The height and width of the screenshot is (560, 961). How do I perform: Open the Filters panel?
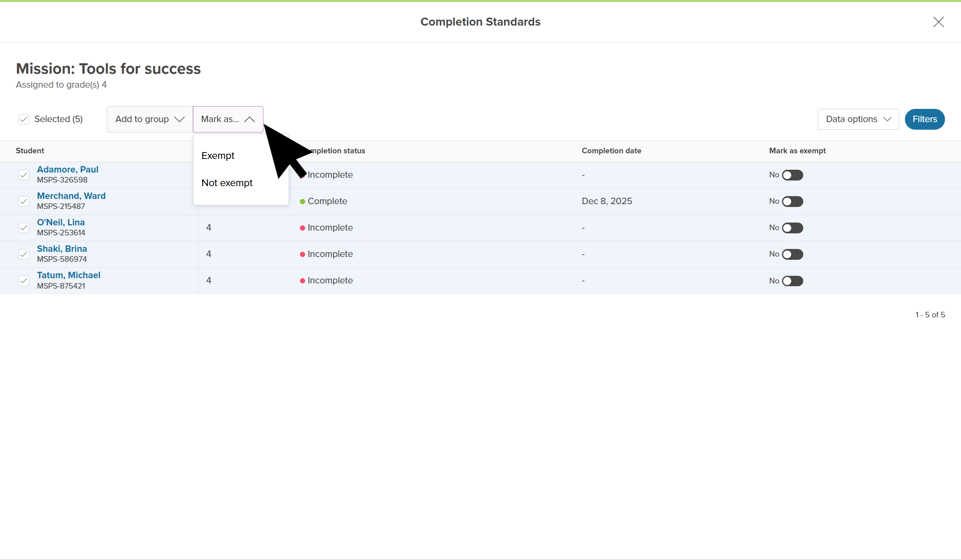(924, 119)
